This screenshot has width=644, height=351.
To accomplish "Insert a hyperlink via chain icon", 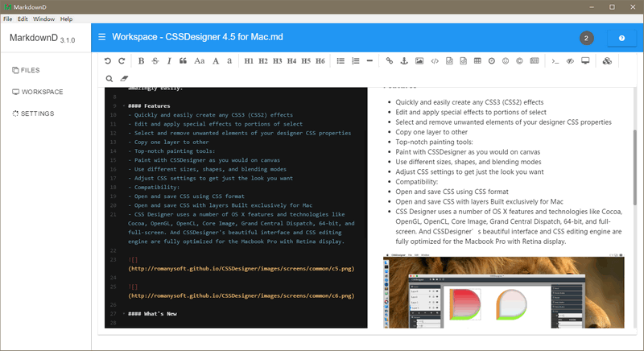I will tap(390, 60).
